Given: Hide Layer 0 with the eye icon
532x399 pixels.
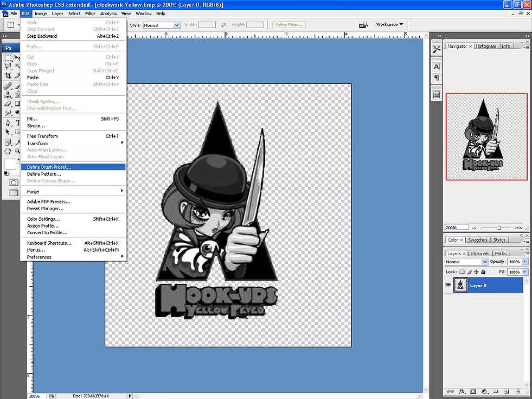Looking at the screenshot, I should click(x=448, y=285).
